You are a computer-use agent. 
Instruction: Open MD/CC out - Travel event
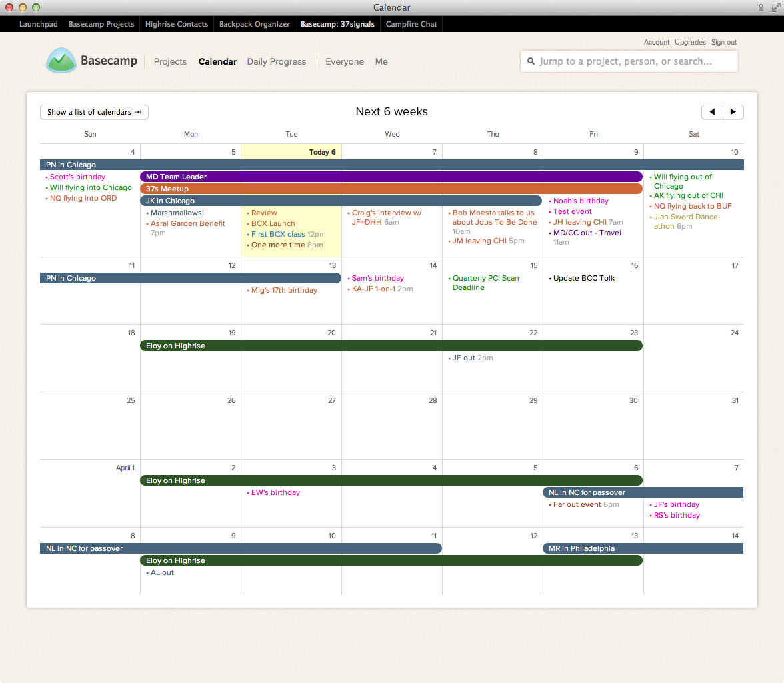click(x=587, y=237)
